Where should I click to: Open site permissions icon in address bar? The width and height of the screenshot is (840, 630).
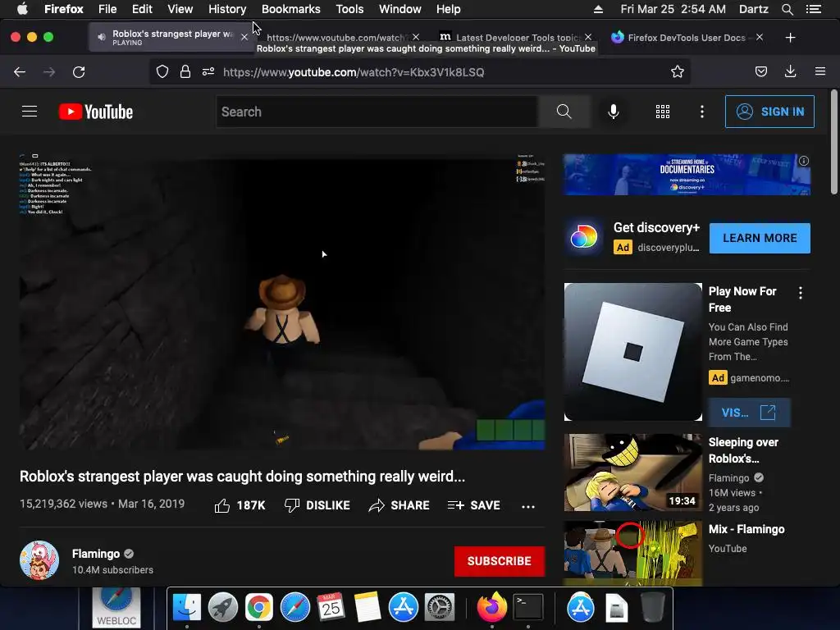(208, 72)
